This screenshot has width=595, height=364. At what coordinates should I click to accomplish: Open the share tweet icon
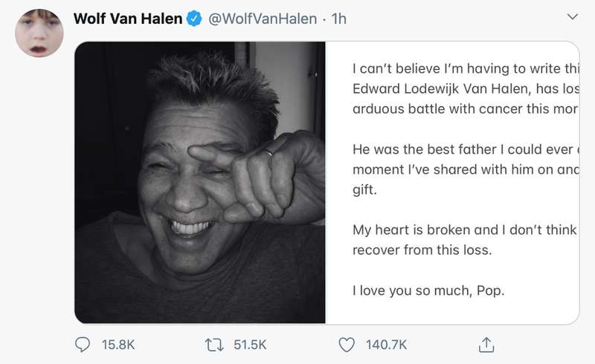click(486, 345)
